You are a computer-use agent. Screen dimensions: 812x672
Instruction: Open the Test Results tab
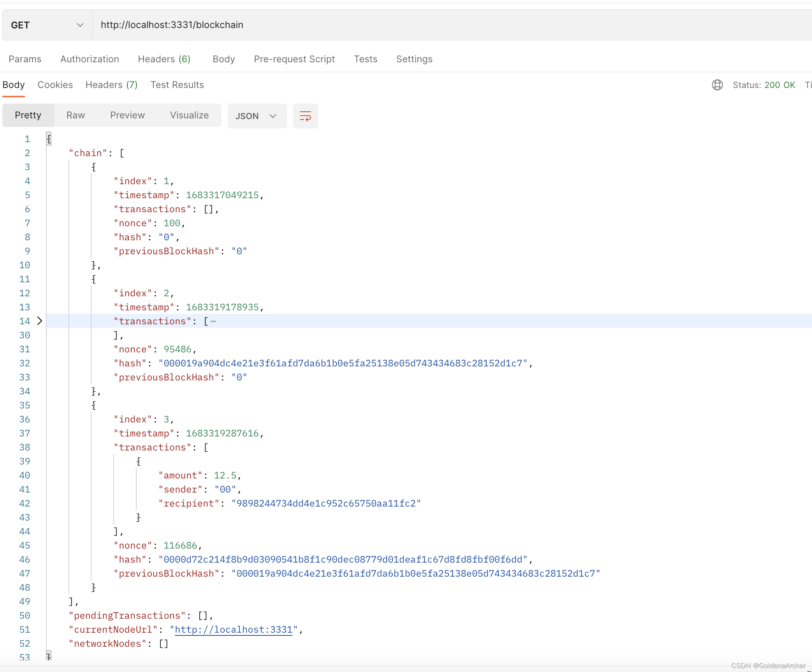pos(177,85)
